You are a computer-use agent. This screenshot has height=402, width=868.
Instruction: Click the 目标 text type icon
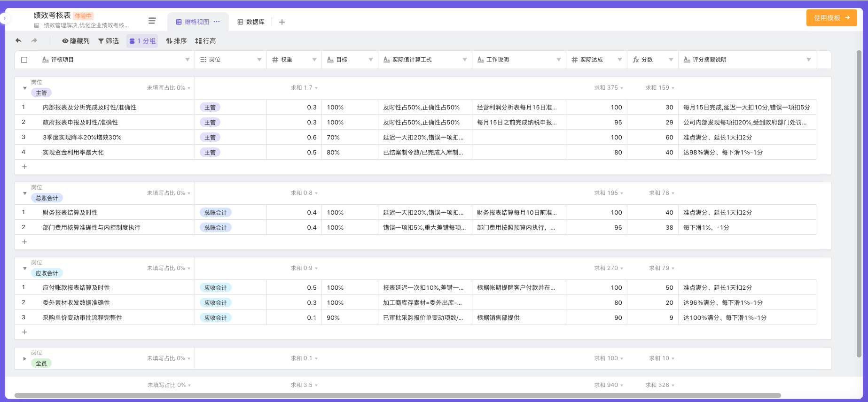coord(330,60)
